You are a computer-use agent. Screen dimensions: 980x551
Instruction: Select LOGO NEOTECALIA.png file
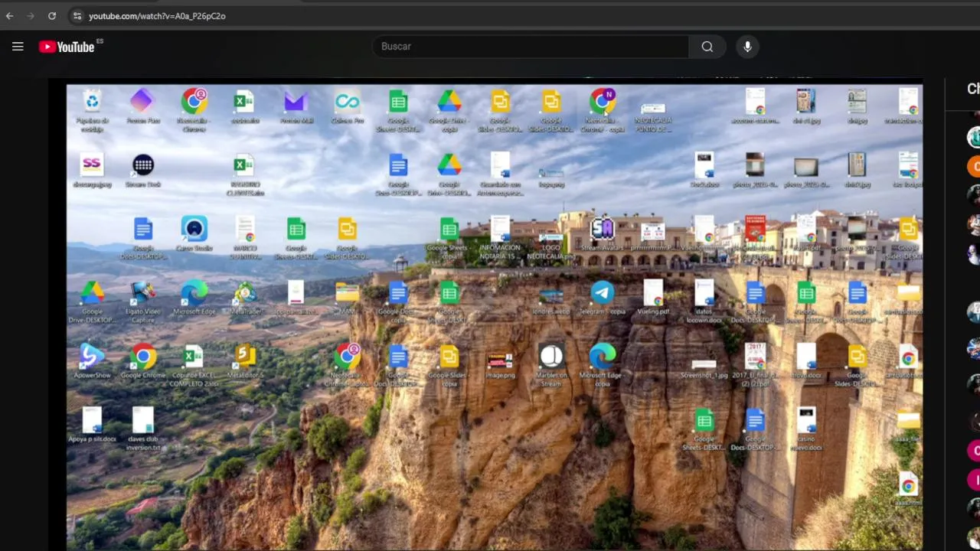tap(550, 243)
